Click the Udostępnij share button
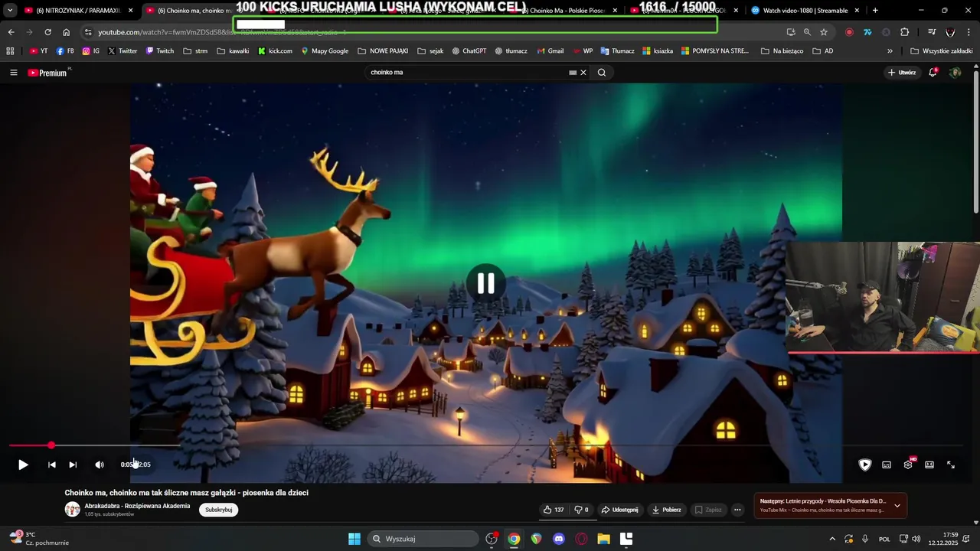 pyautogui.click(x=619, y=510)
